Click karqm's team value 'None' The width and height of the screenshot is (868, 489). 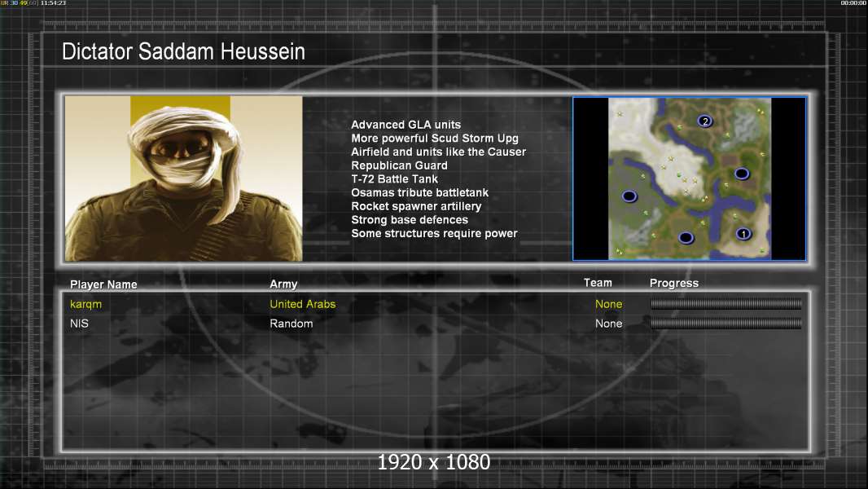pyautogui.click(x=608, y=304)
